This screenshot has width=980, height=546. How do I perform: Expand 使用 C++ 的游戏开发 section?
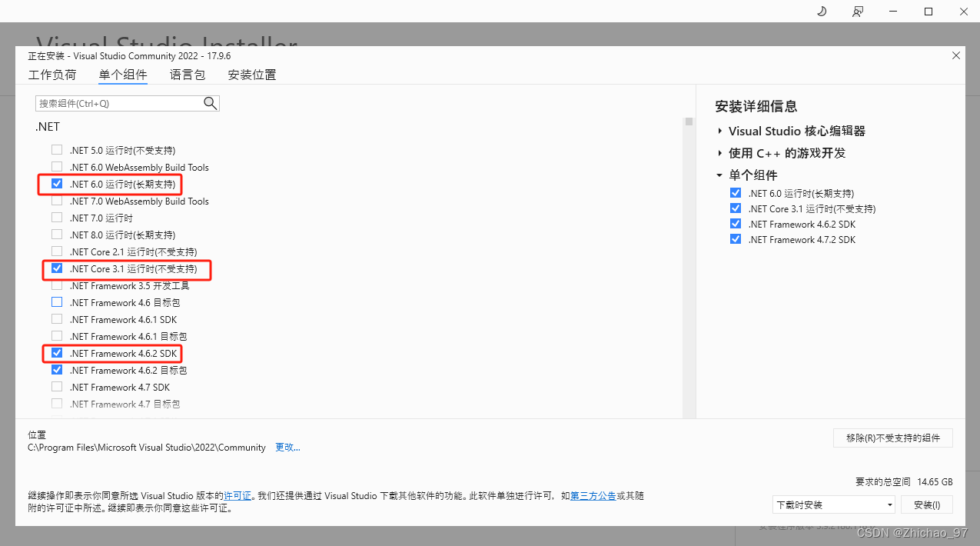pos(720,153)
